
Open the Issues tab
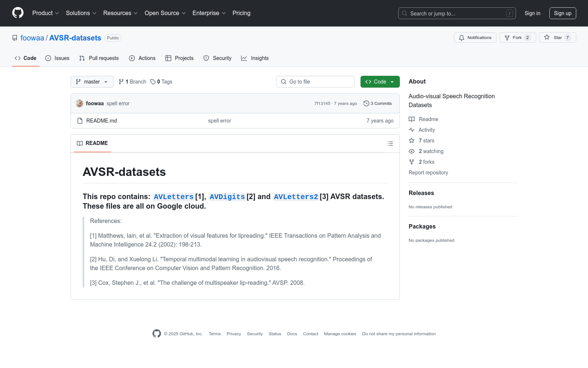[57, 58]
